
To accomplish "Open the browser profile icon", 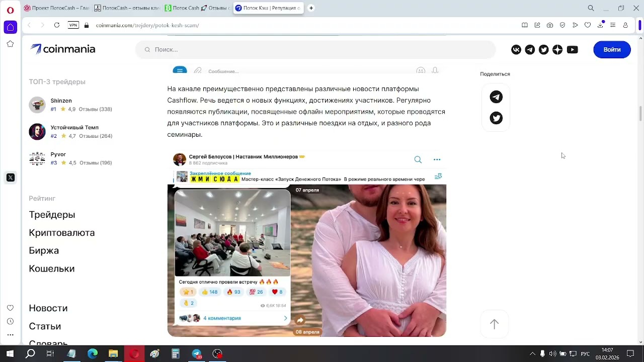I will [625, 25].
